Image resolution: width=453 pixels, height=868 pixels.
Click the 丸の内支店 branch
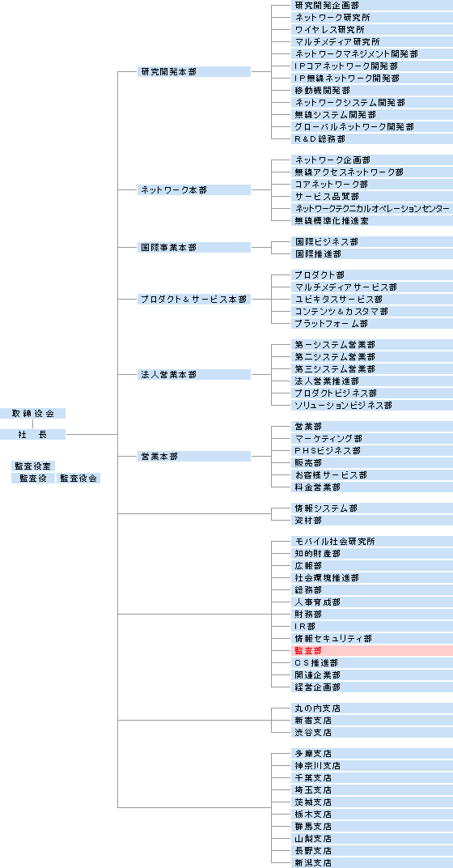pos(371,708)
